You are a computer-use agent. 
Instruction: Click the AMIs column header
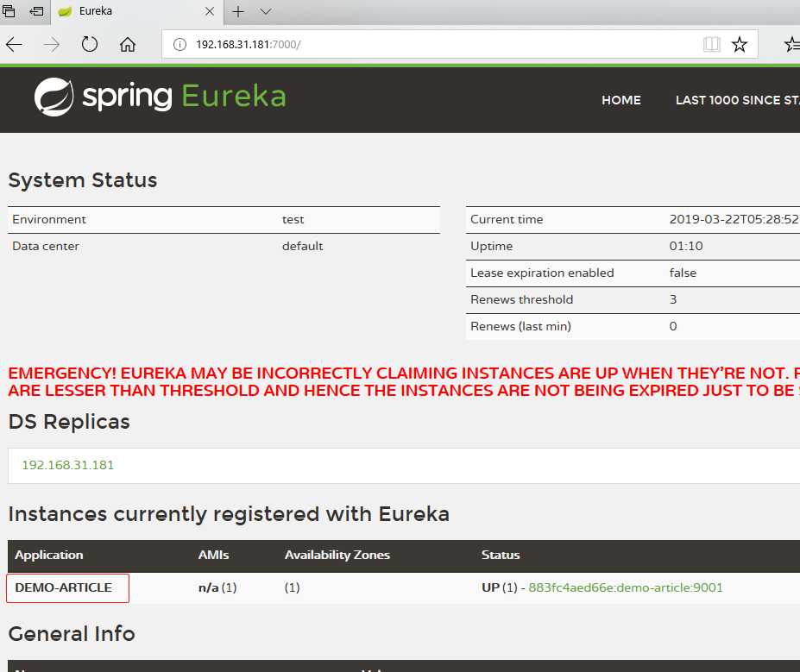point(213,555)
